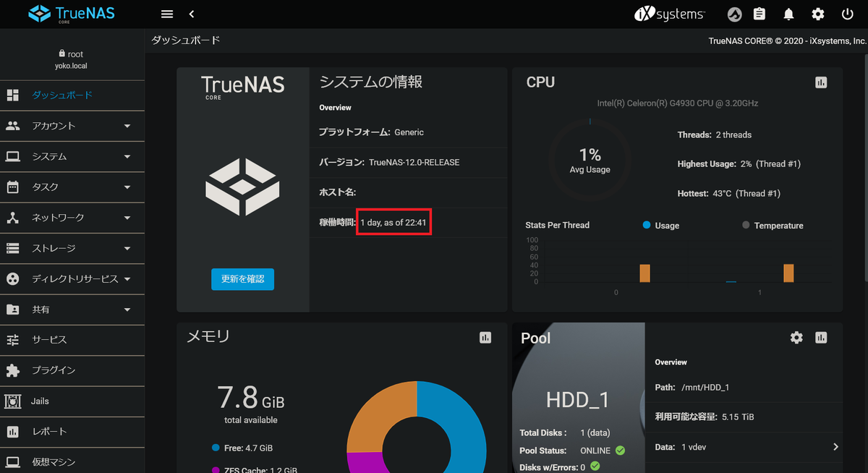This screenshot has width=868, height=473.
Task: Click the 更新を確認 button
Action: click(x=242, y=279)
